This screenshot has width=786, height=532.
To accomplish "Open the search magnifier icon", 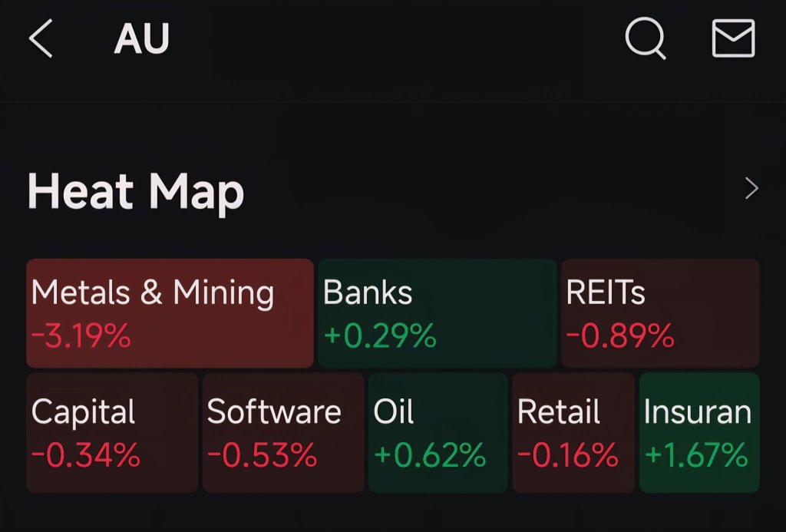I will (x=646, y=38).
